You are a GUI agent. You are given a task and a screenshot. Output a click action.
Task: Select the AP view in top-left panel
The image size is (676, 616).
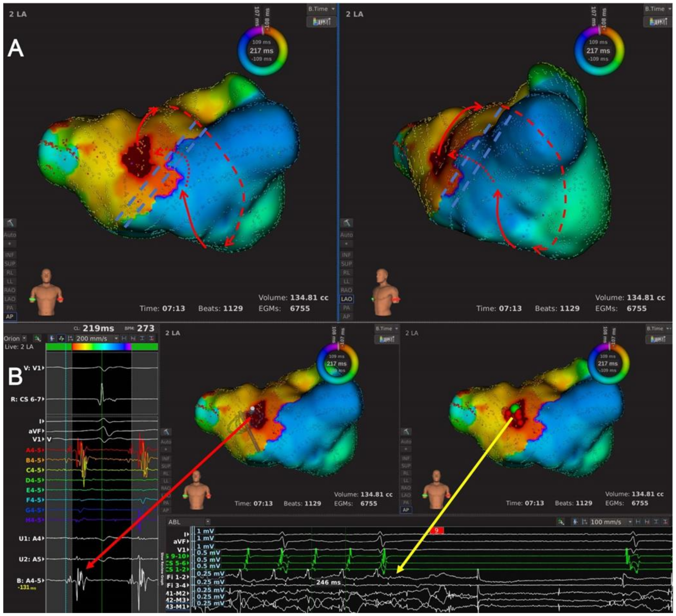coord(10,316)
